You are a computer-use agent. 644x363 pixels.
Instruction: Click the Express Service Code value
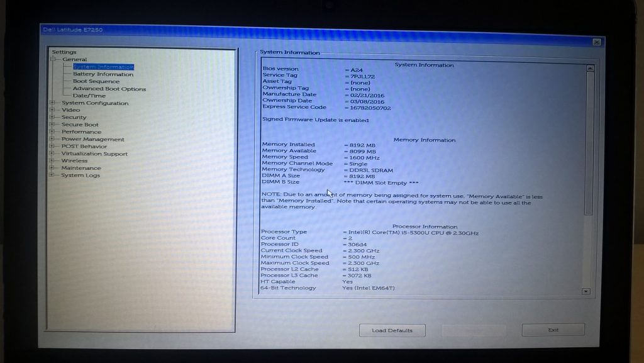[370, 108]
